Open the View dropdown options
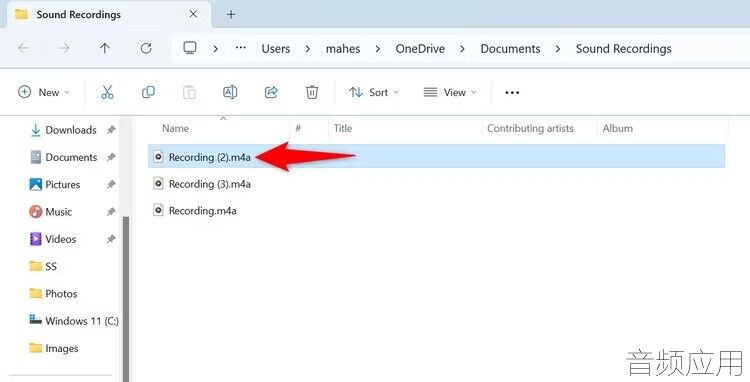Image resolution: width=750 pixels, height=382 pixels. [450, 92]
